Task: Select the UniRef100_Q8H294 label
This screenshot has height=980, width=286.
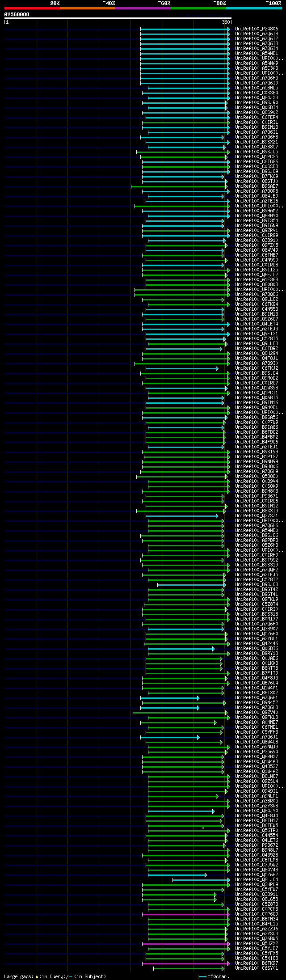Action: coord(257,354)
